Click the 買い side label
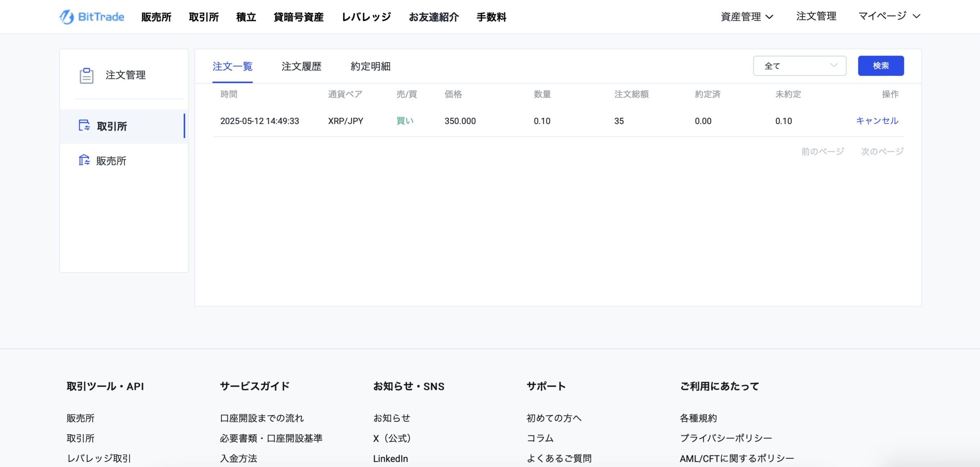Screen dimensions: 980x467 coord(405,121)
